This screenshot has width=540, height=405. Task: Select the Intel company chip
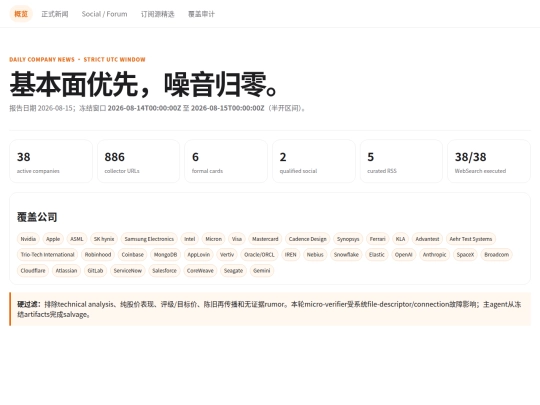190,239
